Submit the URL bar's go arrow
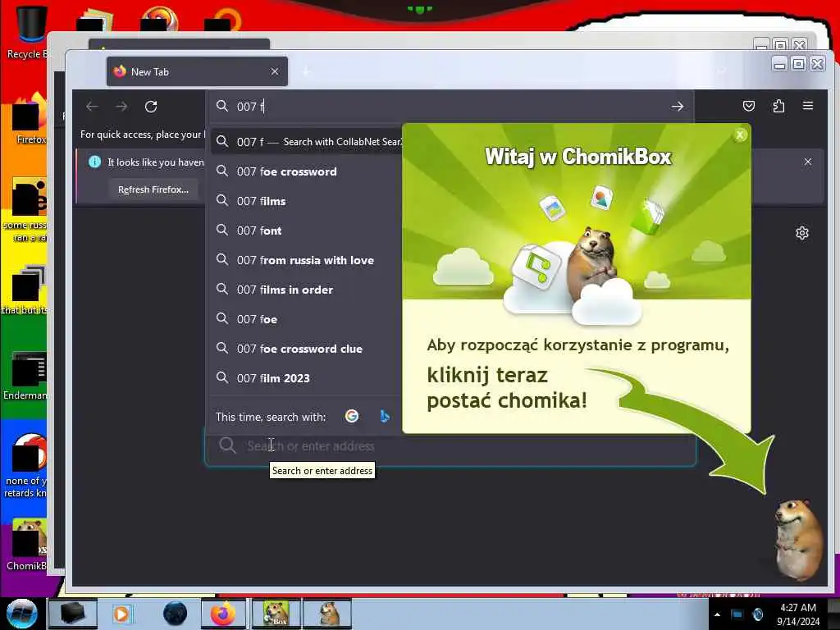 677,107
